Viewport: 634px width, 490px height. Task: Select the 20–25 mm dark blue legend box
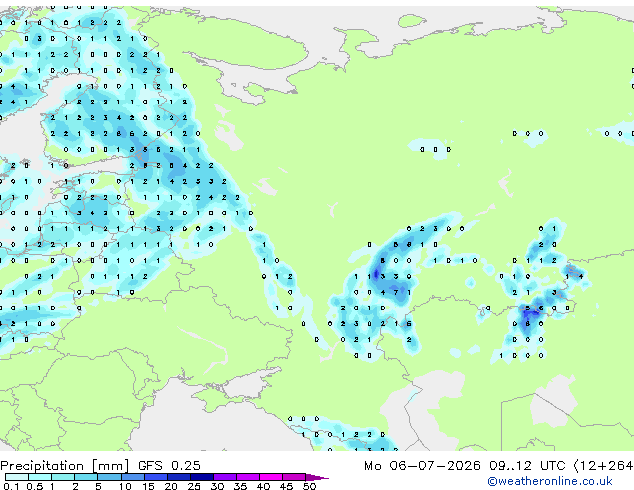tap(179, 477)
